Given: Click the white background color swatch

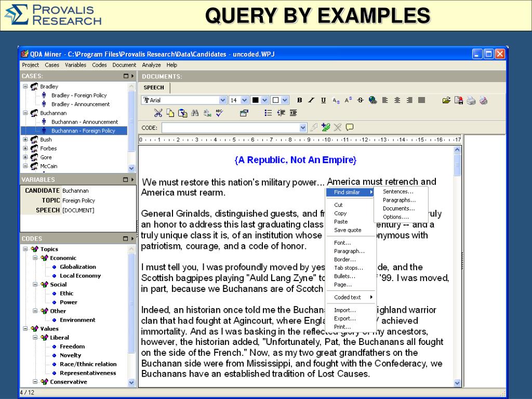Looking at the screenshot, I should click(x=275, y=100).
